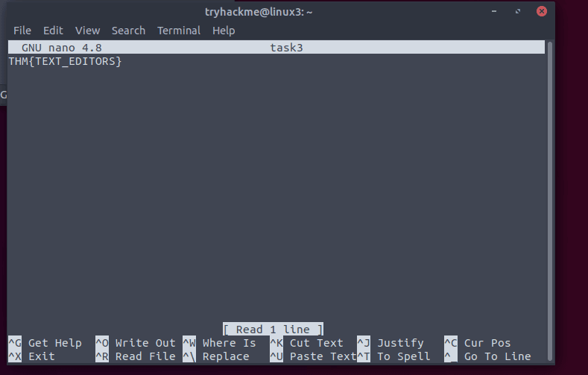
Task: Click the ^\ Replace shortcut
Action: [216, 356]
